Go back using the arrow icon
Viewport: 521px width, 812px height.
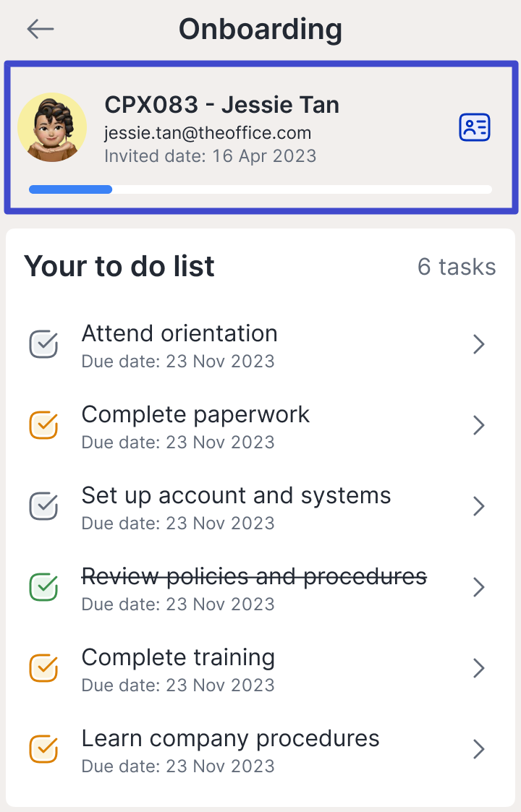41,29
